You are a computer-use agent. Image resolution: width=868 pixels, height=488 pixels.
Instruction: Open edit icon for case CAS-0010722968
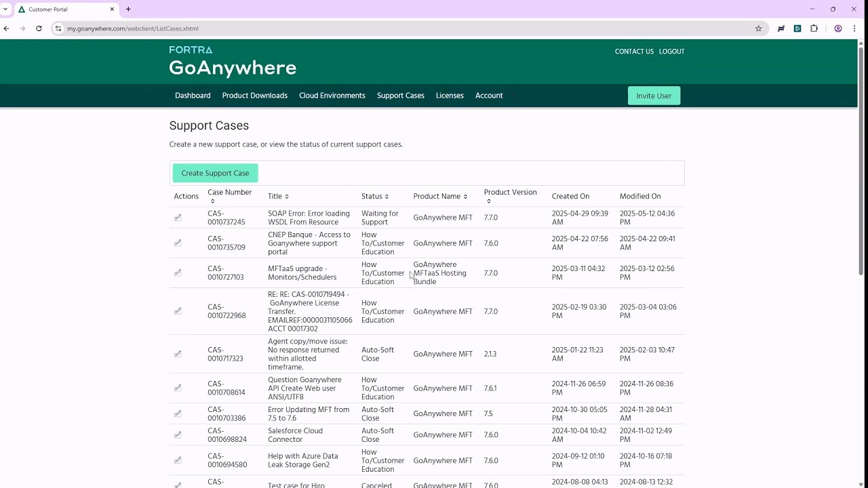coord(178,311)
